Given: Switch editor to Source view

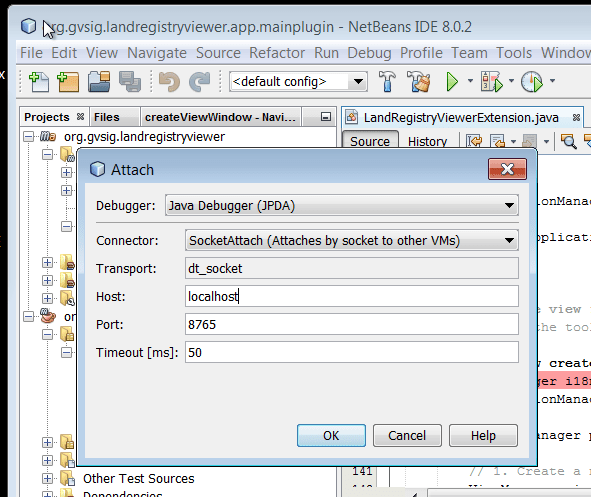Looking at the screenshot, I should pos(370,141).
